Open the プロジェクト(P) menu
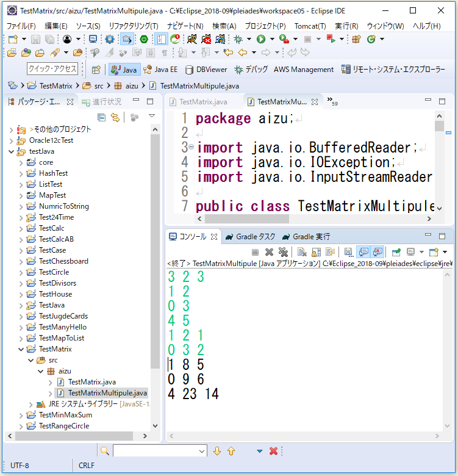 tap(265, 26)
